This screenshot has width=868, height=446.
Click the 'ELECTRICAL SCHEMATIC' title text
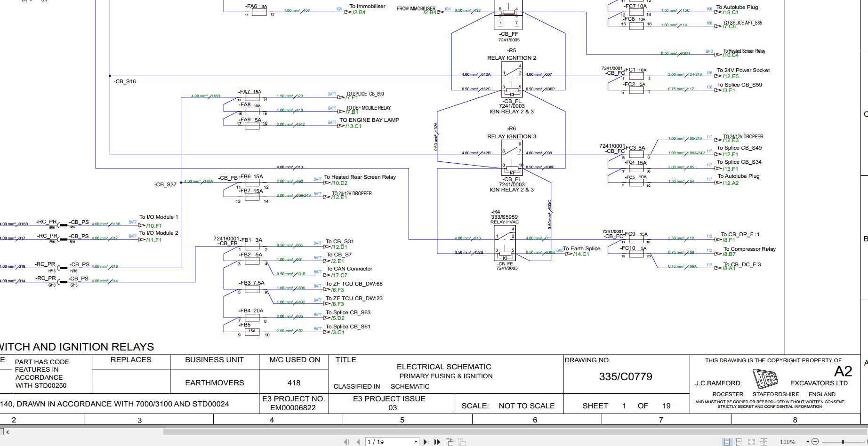tap(444, 367)
